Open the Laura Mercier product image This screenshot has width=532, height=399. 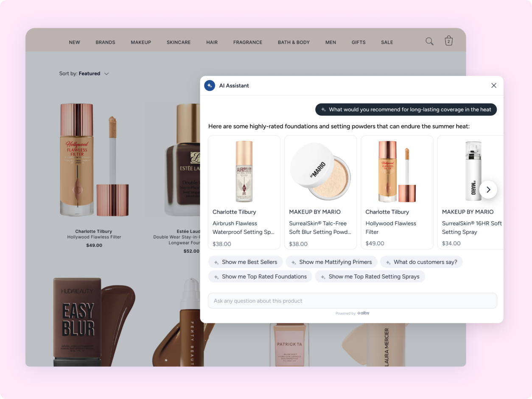click(375, 345)
